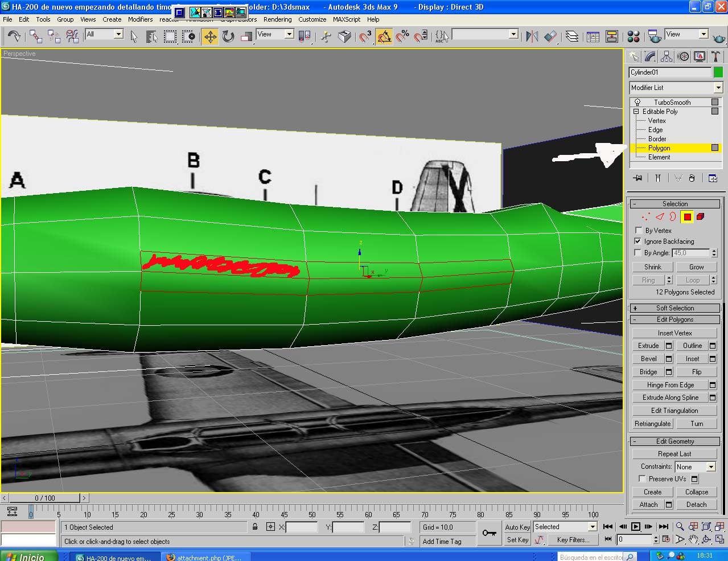Select the Move tool in main toolbar

210,37
